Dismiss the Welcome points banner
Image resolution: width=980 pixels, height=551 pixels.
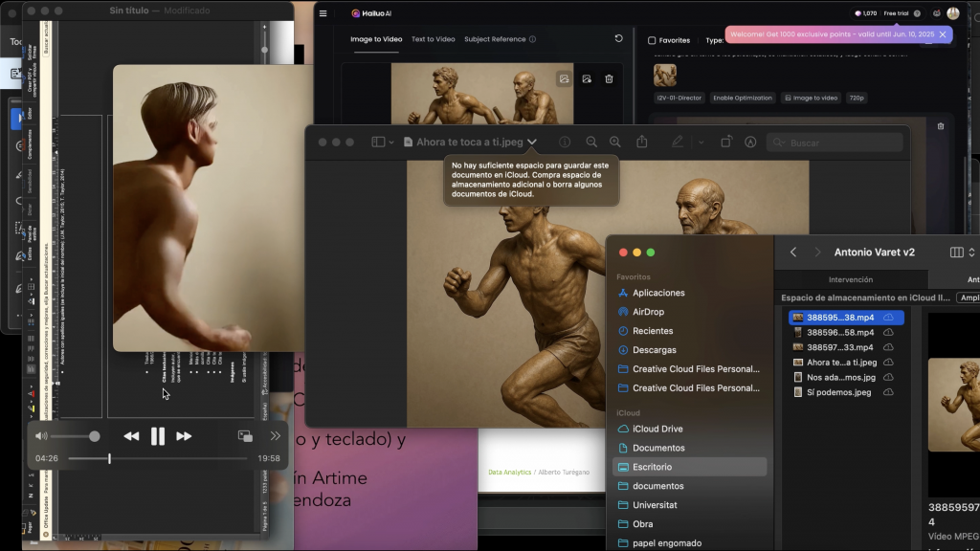943,34
